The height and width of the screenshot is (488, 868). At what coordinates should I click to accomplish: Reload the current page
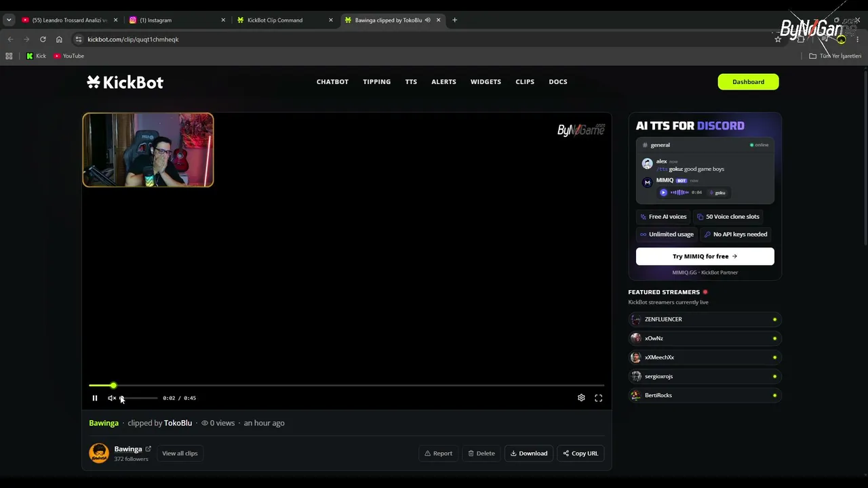(x=43, y=39)
